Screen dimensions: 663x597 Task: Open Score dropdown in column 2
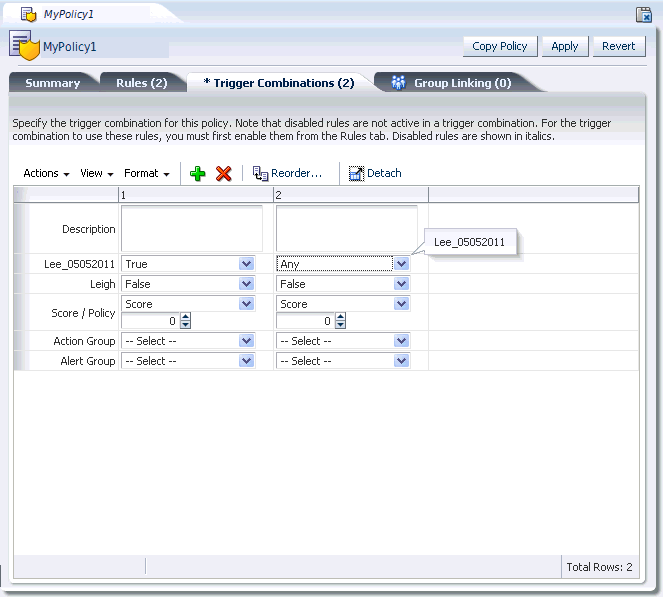tap(342, 304)
